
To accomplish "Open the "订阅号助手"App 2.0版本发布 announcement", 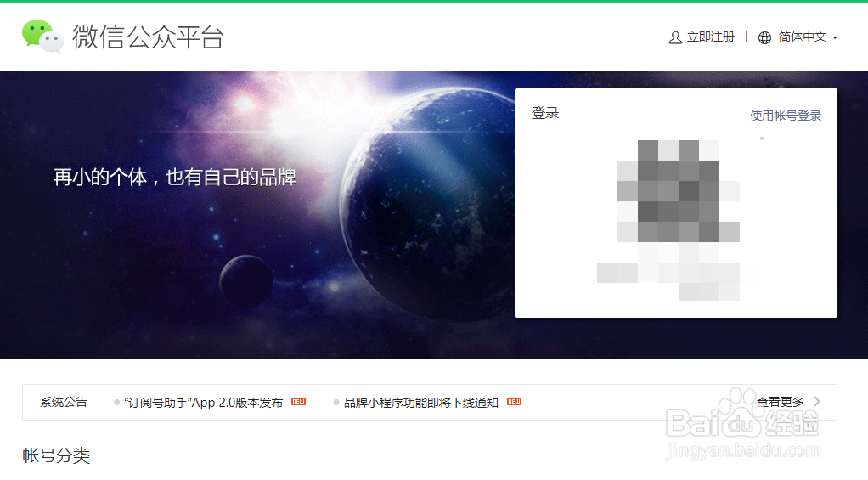I will (203, 403).
